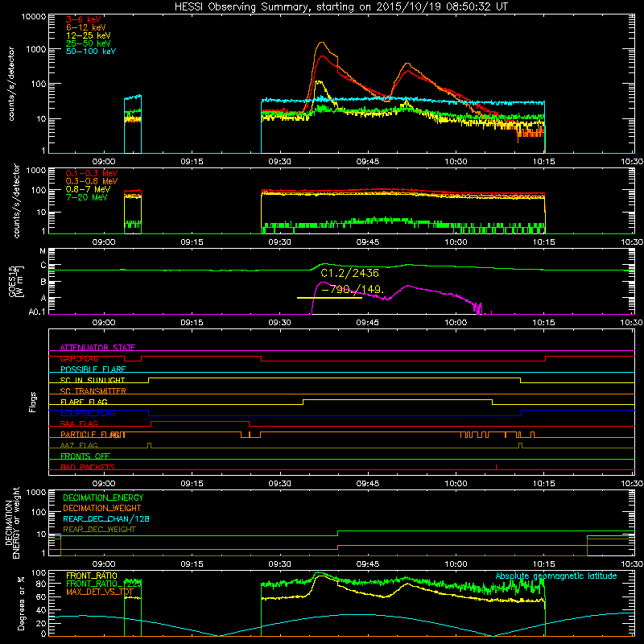Select the FRONTS_OFF flag label
Viewport: 644px width, 644px height.
[85, 456]
